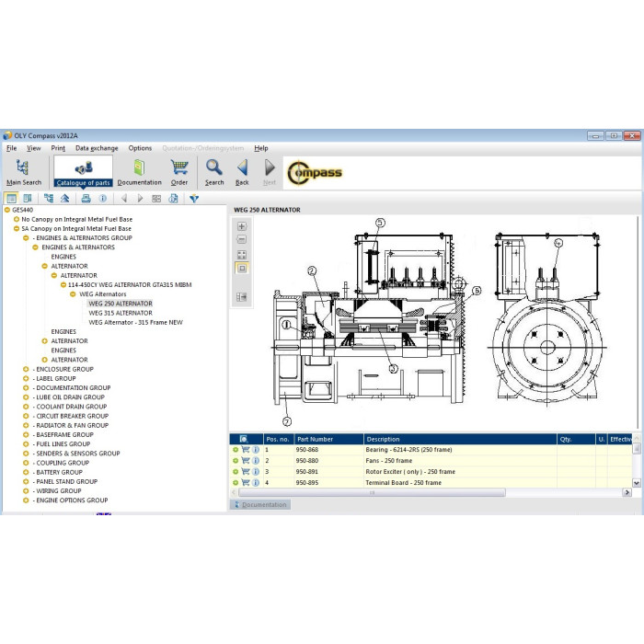Open the Main Search view
Screen dimensions: 644x644
coord(24,172)
